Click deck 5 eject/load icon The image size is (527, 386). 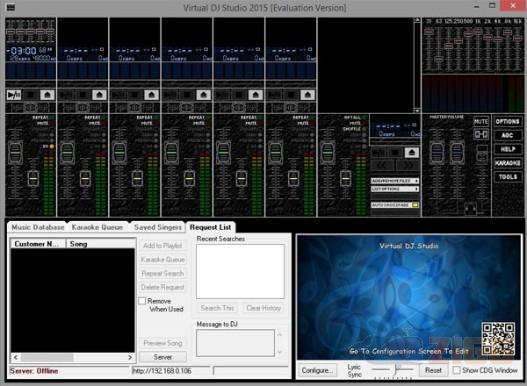[256, 95]
